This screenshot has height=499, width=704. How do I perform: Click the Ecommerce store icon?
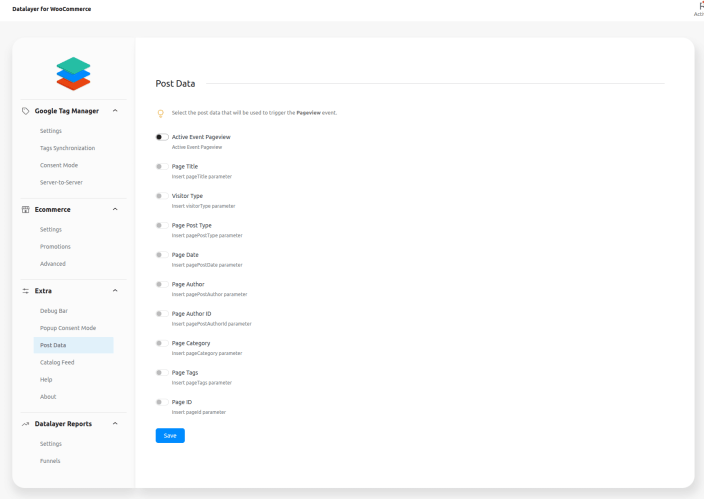25,209
